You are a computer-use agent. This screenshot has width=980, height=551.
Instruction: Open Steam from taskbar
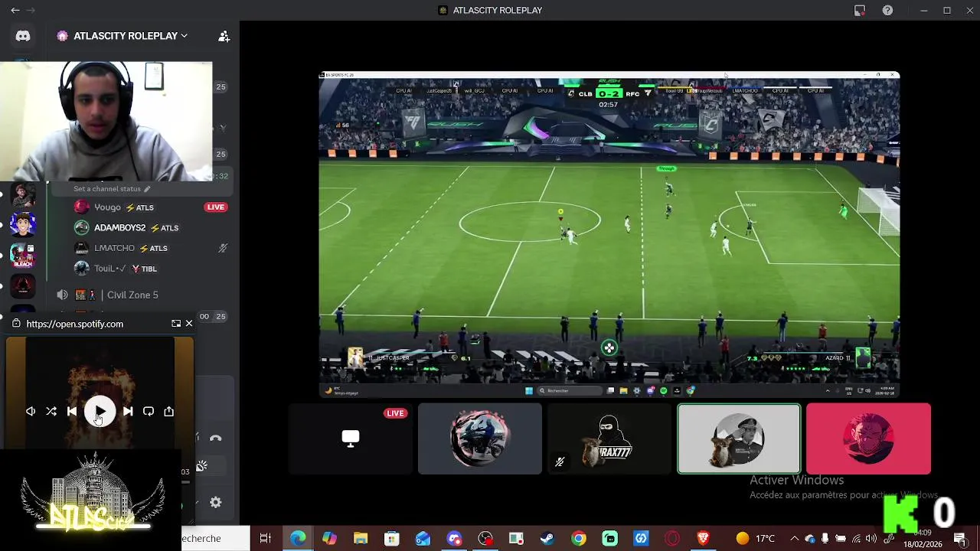(x=547, y=539)
